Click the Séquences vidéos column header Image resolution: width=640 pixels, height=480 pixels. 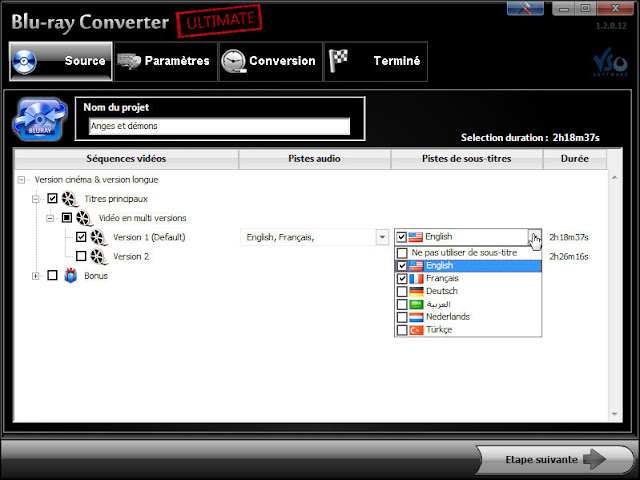[x=126, y=159]
